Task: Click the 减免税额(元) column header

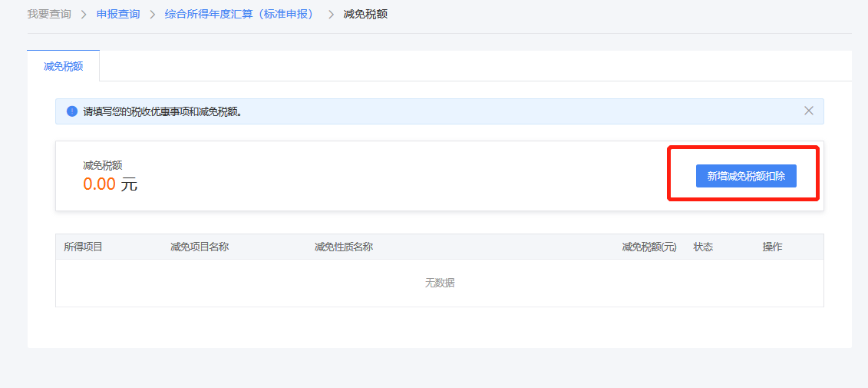Action: 649,247
